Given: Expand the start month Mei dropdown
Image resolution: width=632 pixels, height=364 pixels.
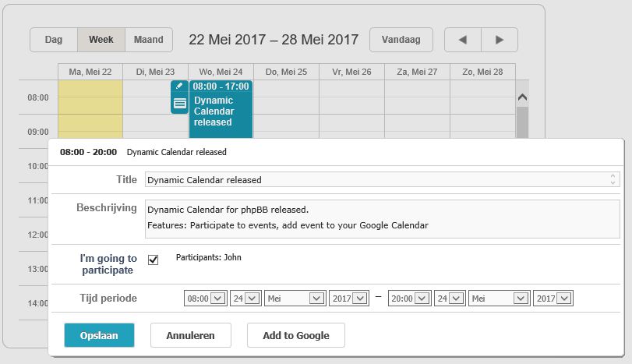Looking at the screenshot, I should (x=295, y=299).
